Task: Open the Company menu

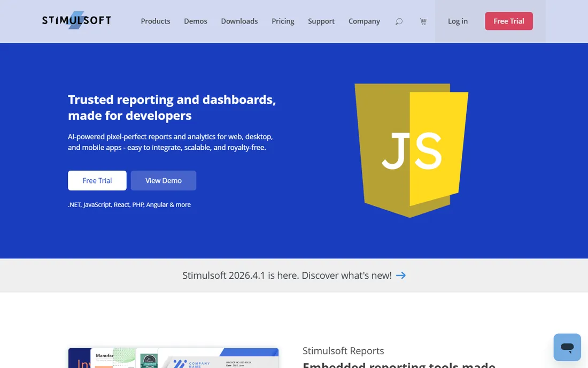Action: click(x=364, y=21)
